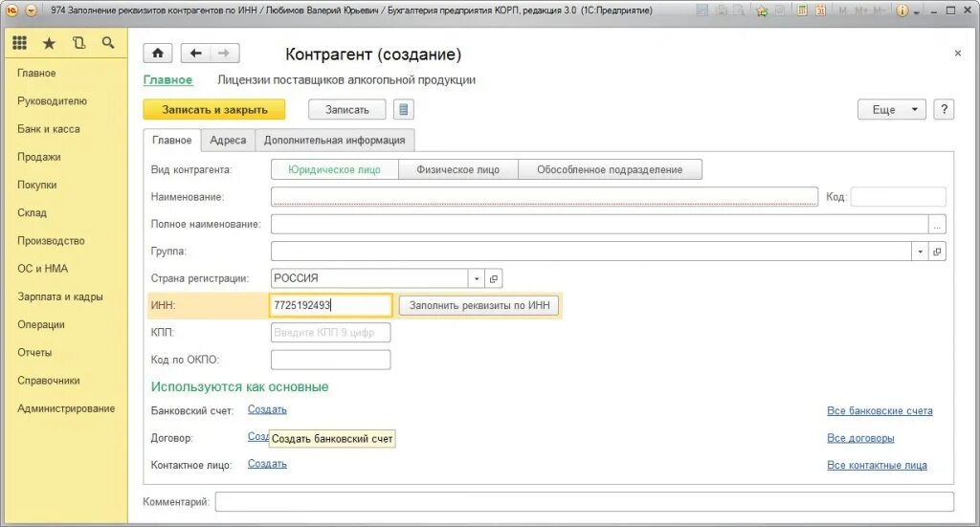Close the Контрагент form with the x
980x527 pixels.
pyautogui.click(x=957, y=54)
